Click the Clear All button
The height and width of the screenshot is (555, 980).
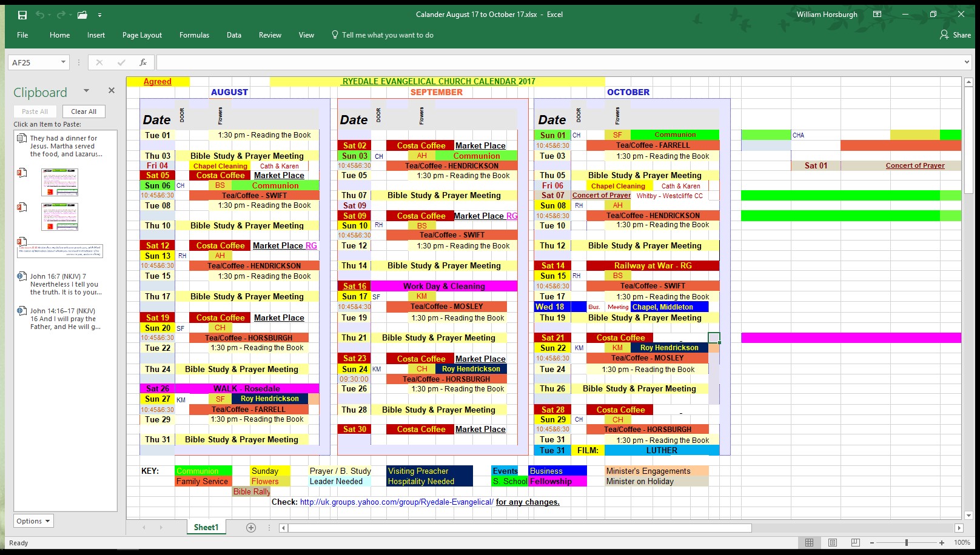[x=84, y=111]
